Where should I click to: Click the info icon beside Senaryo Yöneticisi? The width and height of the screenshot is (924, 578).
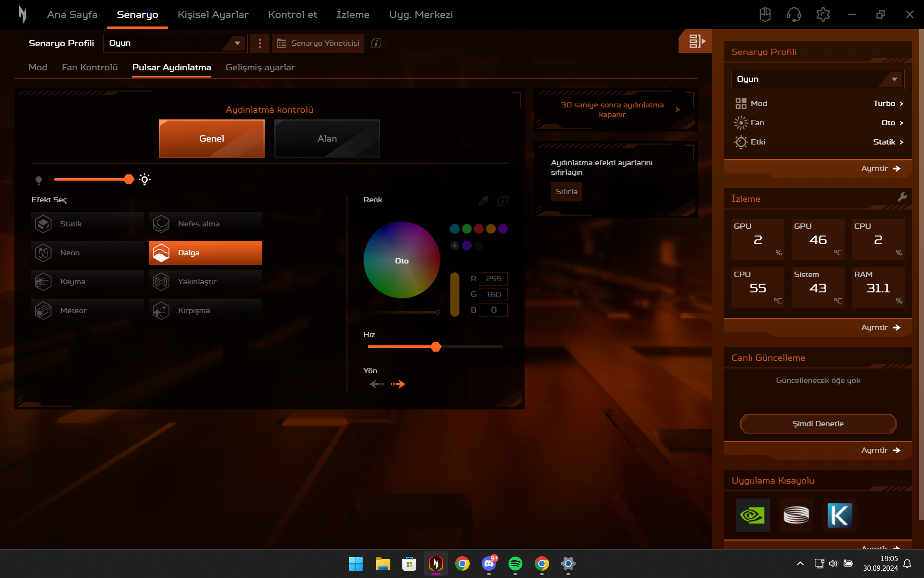(x=376, y=43)
